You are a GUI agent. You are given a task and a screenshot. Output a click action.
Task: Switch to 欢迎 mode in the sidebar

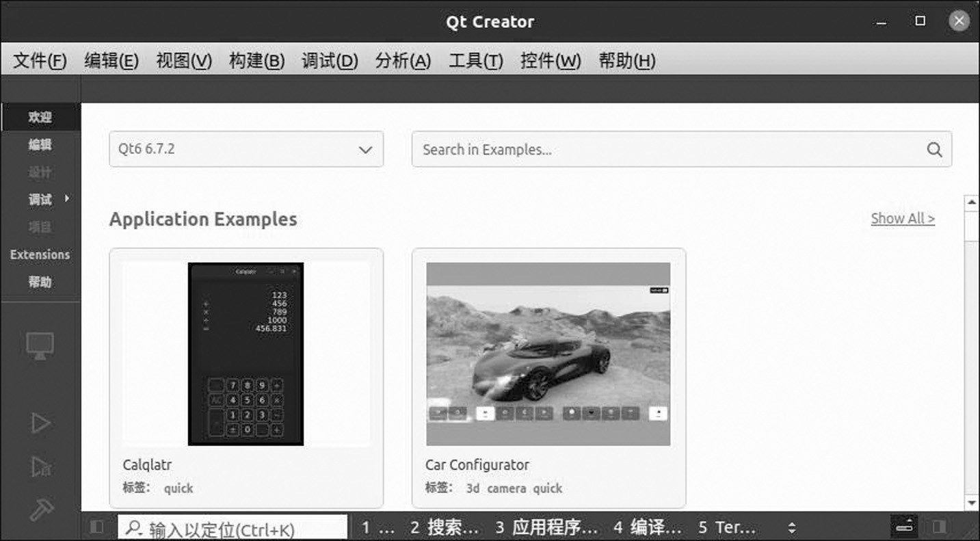tap(40, 117)
